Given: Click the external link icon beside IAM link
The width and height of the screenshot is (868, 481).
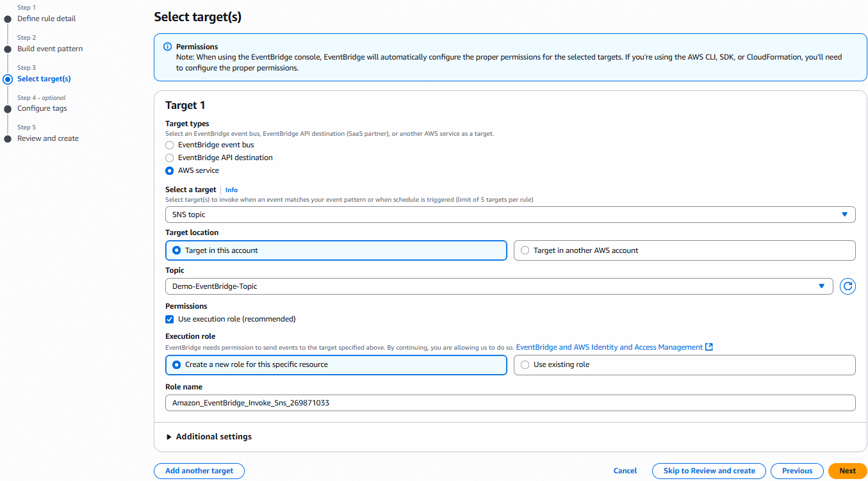Looking at the screenshot, I should [709, 347].
